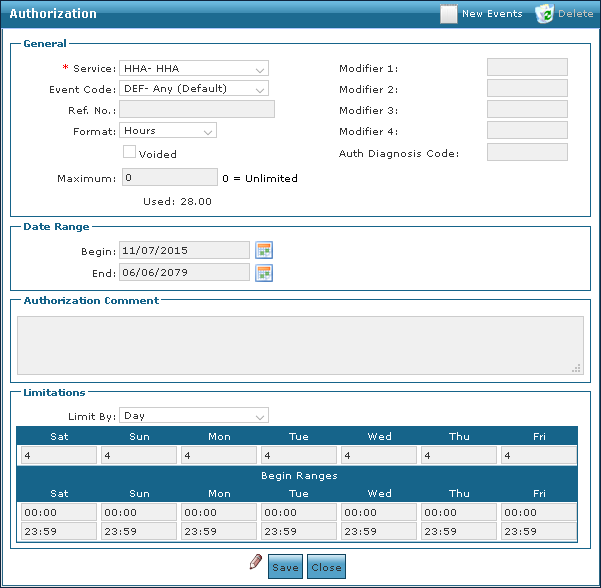Select the Begin date field

[184, 250]
